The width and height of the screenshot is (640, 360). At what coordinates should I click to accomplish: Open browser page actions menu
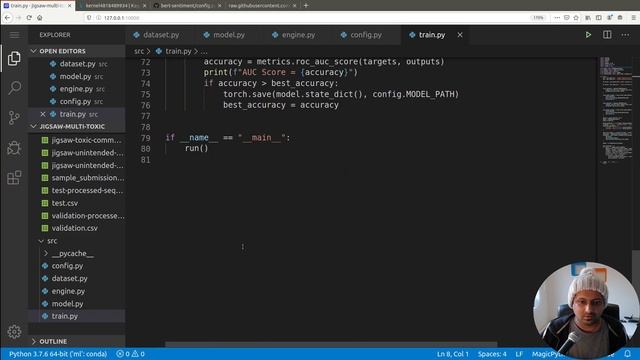pyautogui.click(x=557, y=18)
